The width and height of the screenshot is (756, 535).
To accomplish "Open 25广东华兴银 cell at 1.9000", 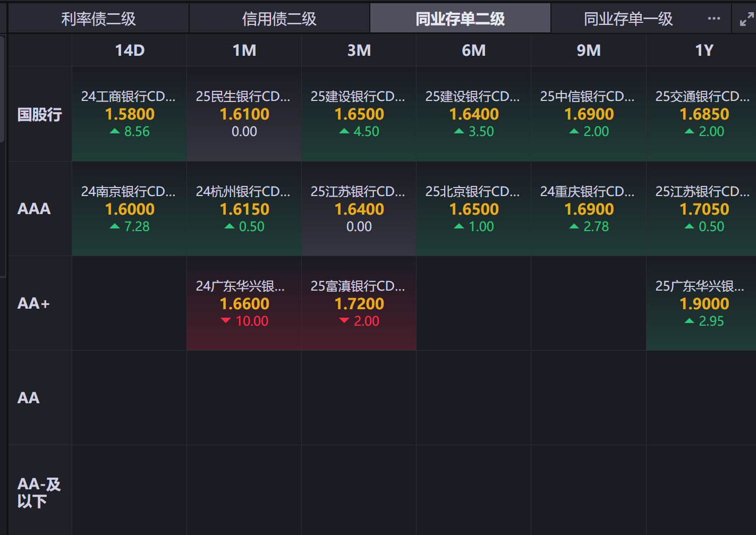I will [x=701, y=303].
